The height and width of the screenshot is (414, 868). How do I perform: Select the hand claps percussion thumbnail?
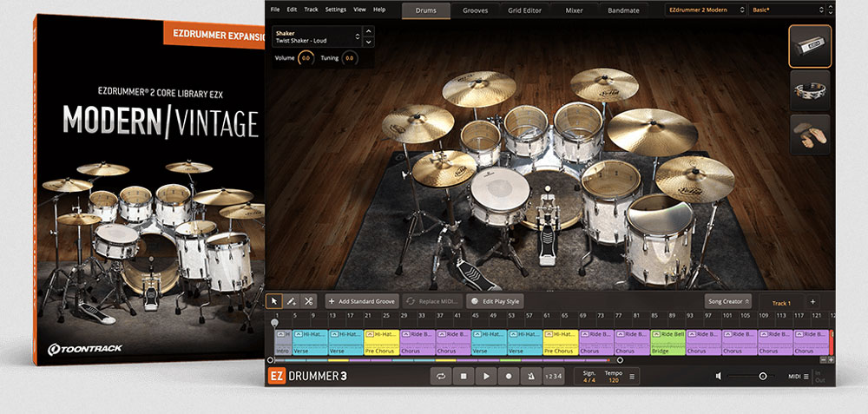point(810,135)
